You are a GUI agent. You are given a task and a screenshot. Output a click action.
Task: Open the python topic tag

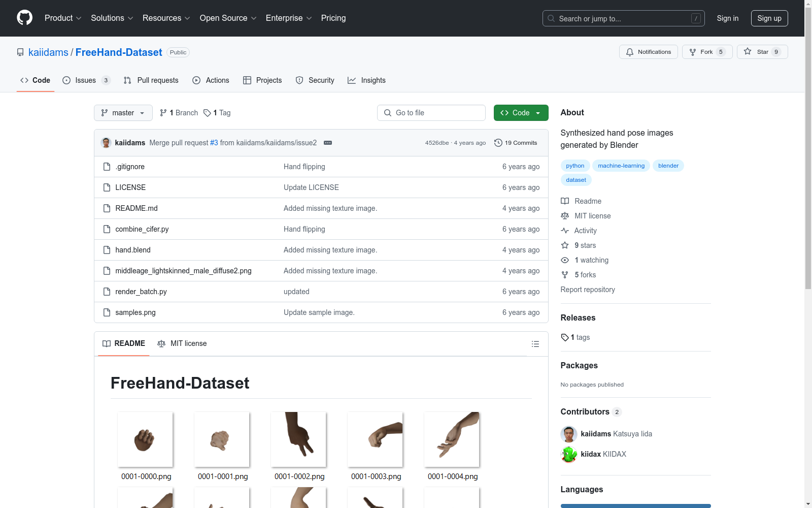pyautogui.click(x=575, y=166)
